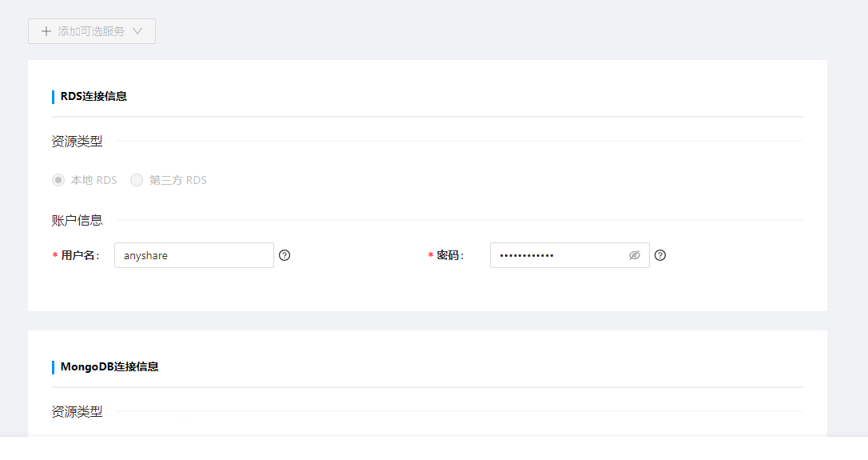868x460 pixels.
Task: Click the 资源类型 label under RDS连接信息
Action: click(x=77, y=142)
